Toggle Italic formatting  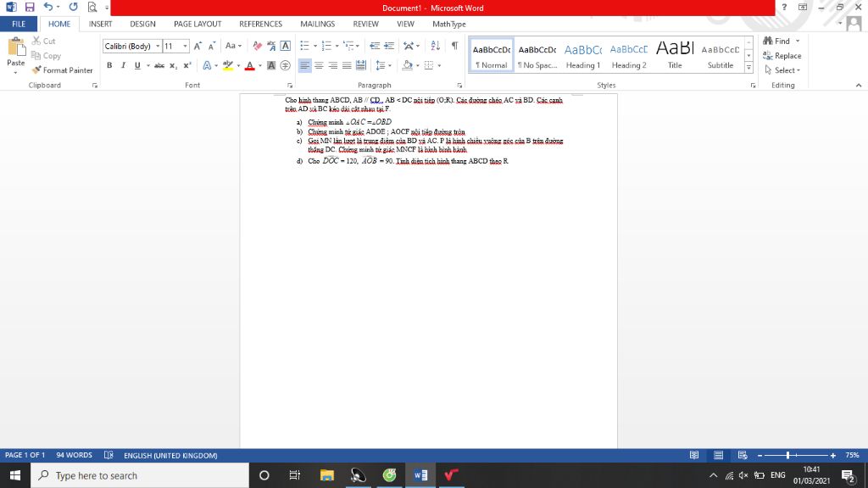(124, 65)
